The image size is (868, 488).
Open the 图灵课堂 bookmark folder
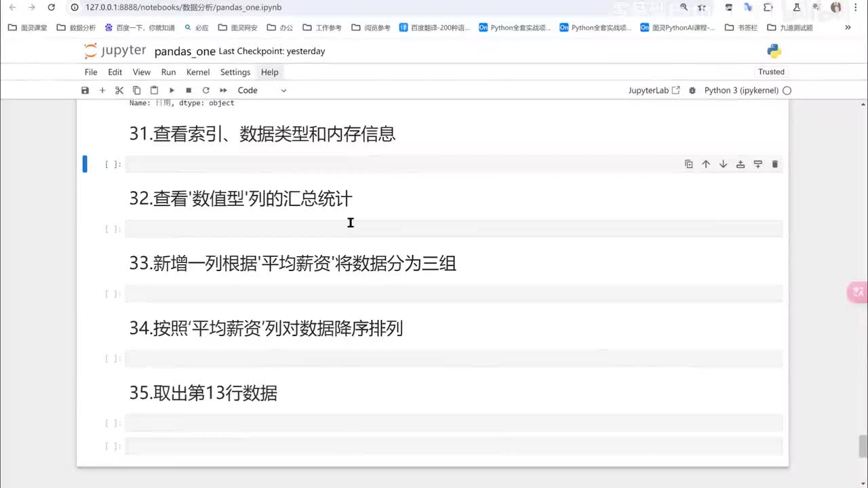click(27, 28)
